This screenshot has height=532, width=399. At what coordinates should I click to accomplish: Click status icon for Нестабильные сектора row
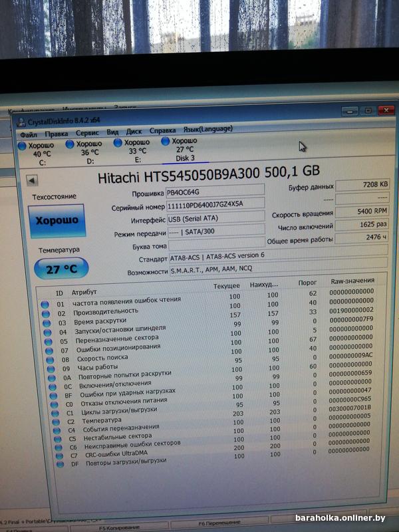point(58,440)
